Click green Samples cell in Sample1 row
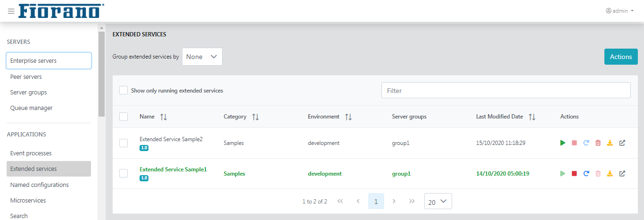644x220 pixels. pos(234,174)
